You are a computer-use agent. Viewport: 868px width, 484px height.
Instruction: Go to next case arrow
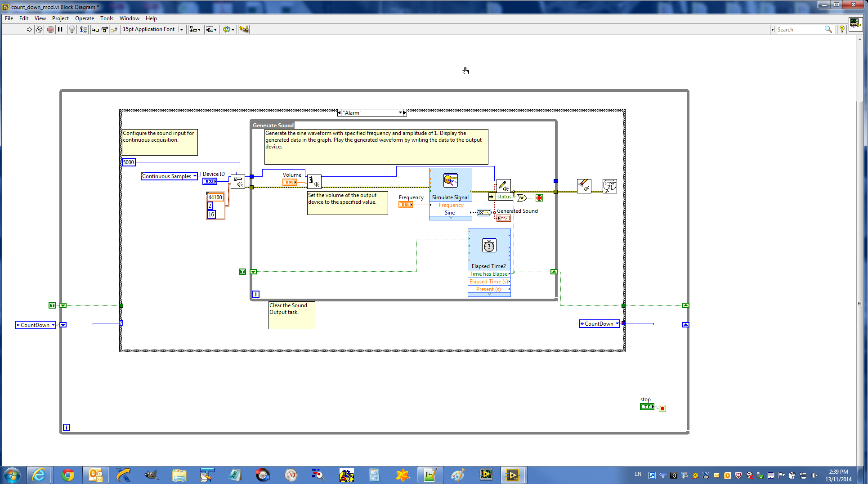(405, 113)
